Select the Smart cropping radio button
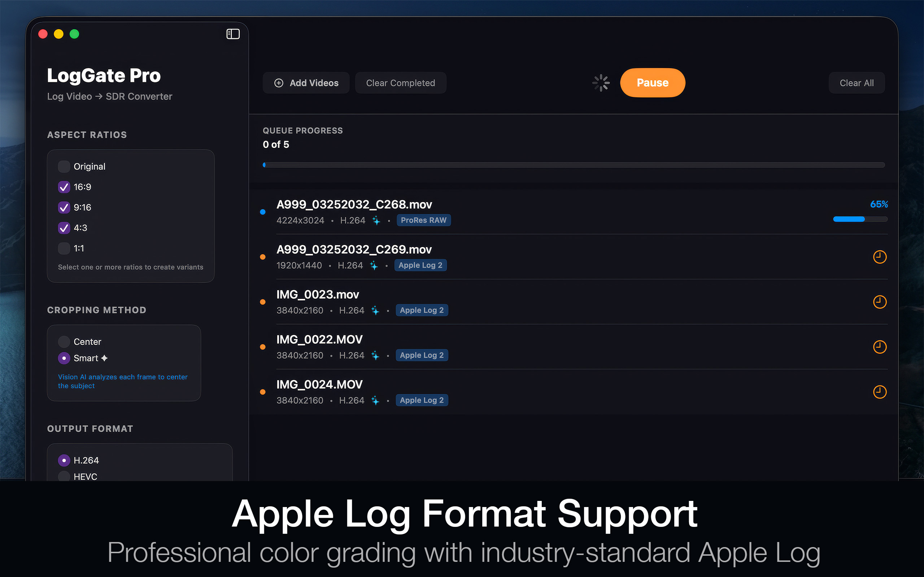924x577 pixels. click(x=64, y=358)
